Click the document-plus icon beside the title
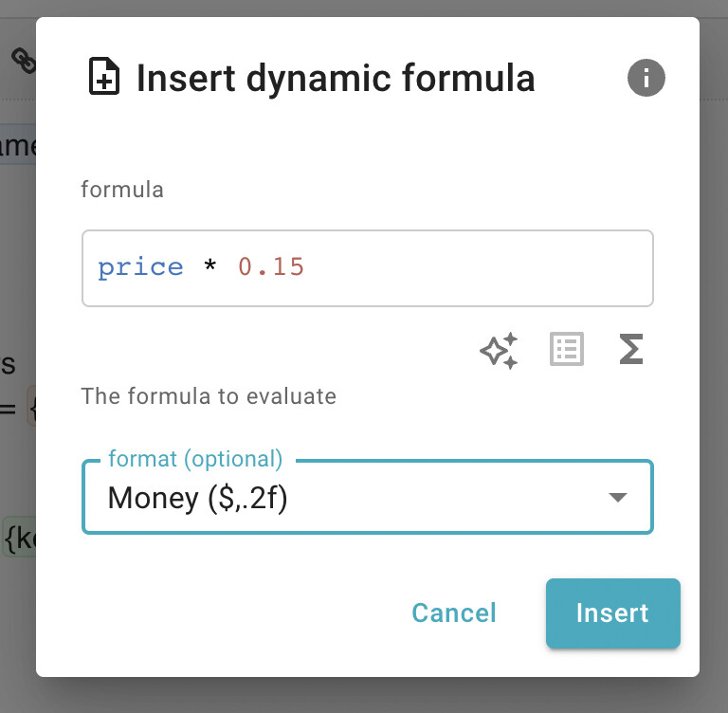 click(104, 76)
